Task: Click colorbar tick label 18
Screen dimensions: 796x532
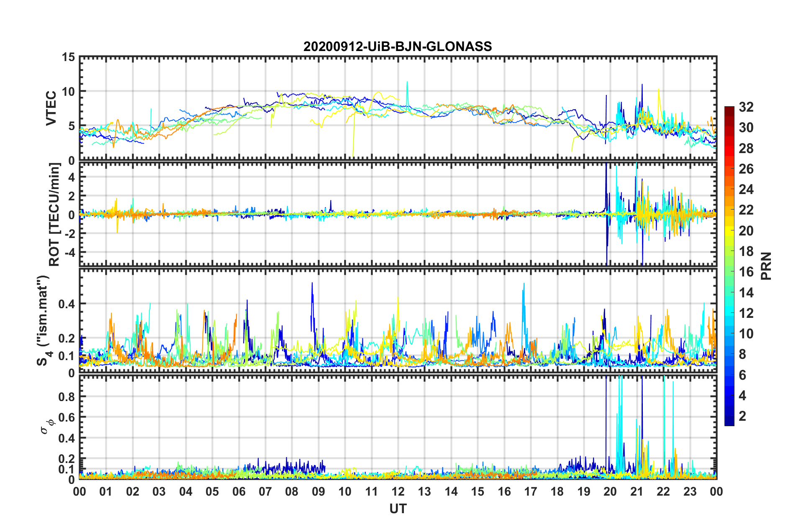Action: [x=746, y=251]
